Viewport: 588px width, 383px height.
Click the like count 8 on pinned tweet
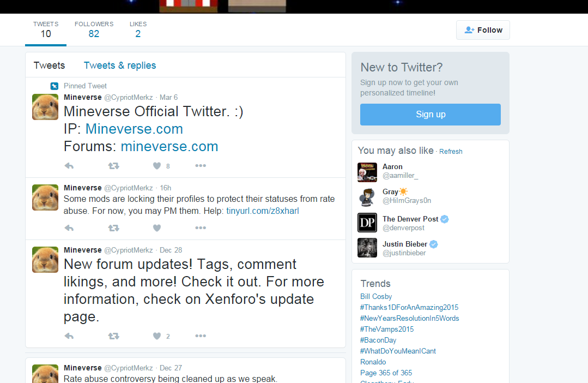[x=168, y=166]
